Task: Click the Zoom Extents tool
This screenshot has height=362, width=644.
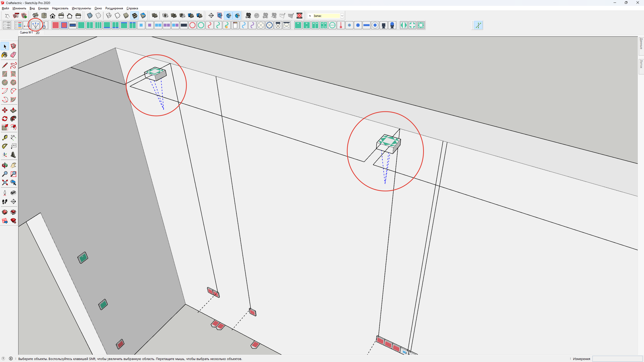Action: [x=5, y=183]
